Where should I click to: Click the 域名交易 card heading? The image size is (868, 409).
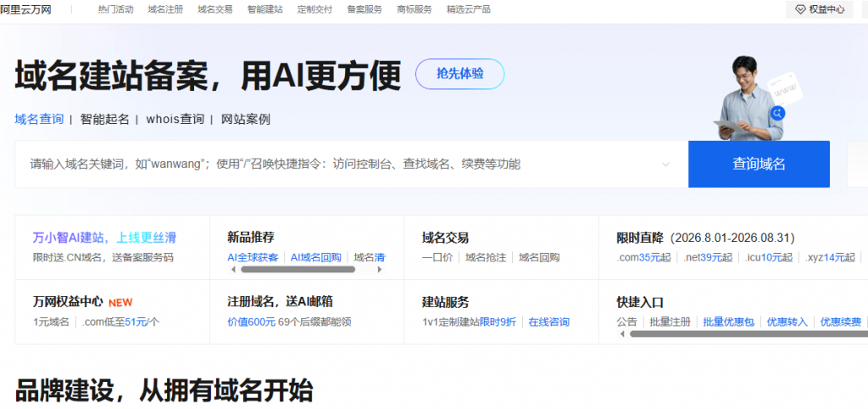[x=446, y=238]
